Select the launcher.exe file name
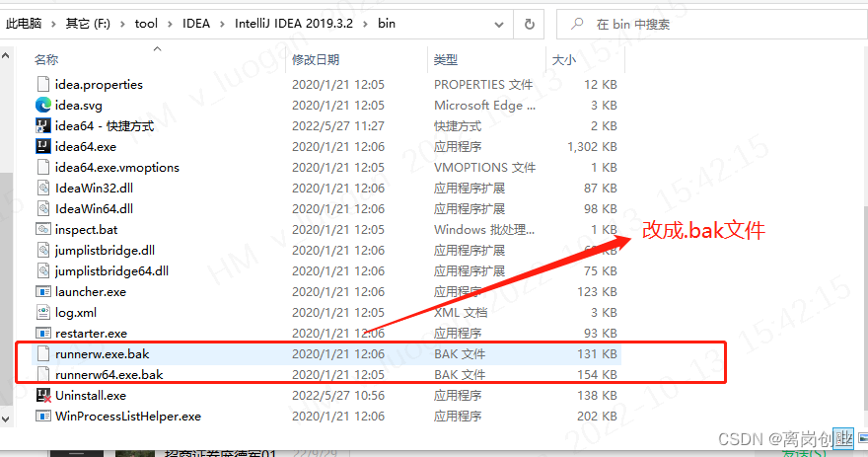The image size is (868, 457). pyautogui.click(x=91, y=291)
